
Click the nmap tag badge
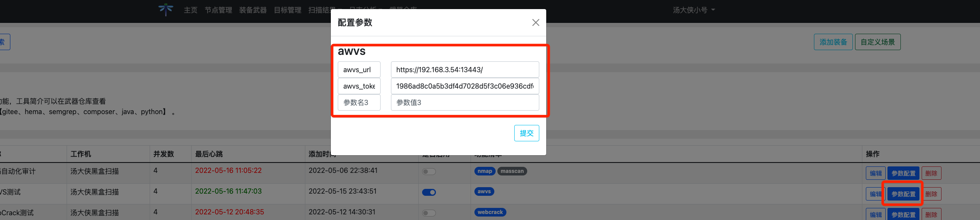coord(484,171)
